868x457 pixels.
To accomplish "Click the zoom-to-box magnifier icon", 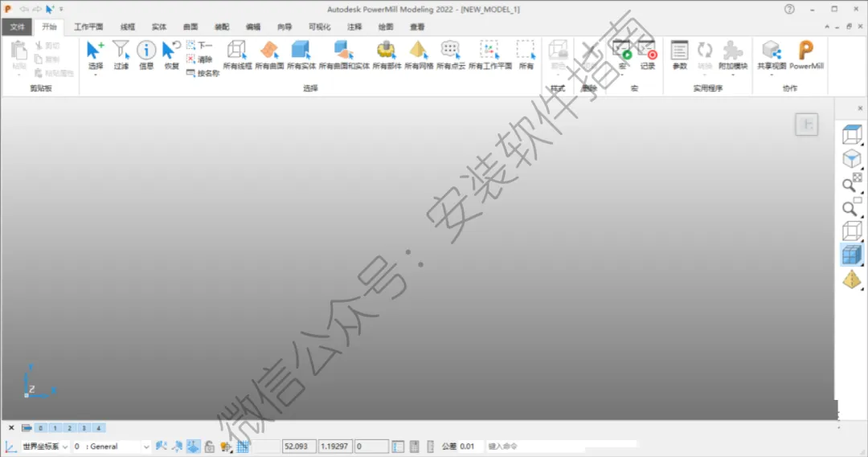I will pos(851,207).
